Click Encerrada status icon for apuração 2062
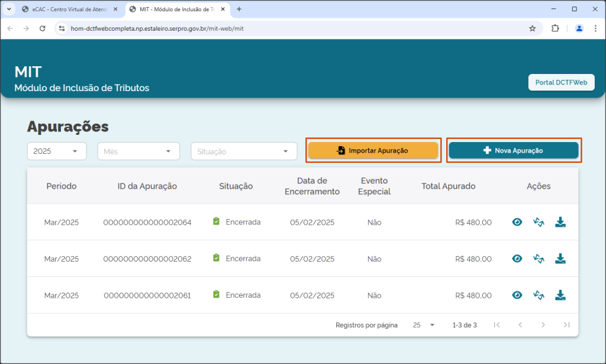Viewport: 606px width, 364px height. click(x=217, y=257)
